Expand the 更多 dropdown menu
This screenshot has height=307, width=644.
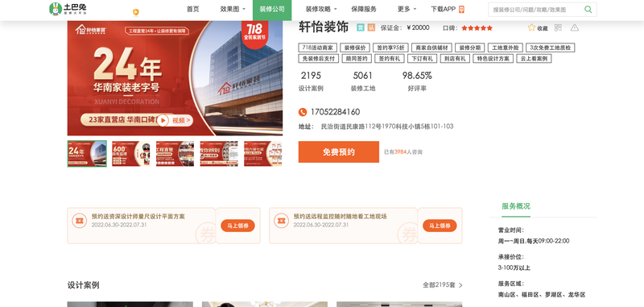pos(407,9)
